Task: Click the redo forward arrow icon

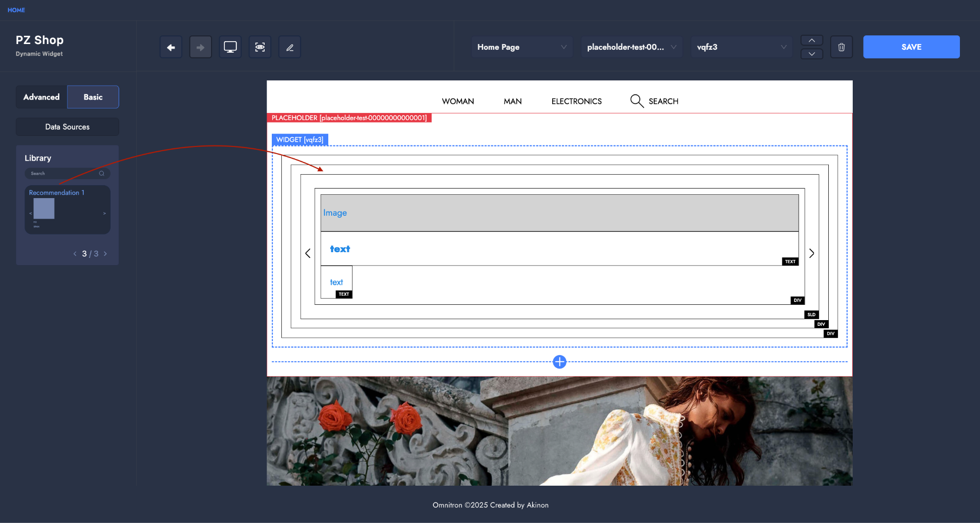Action: click(200, 47)
